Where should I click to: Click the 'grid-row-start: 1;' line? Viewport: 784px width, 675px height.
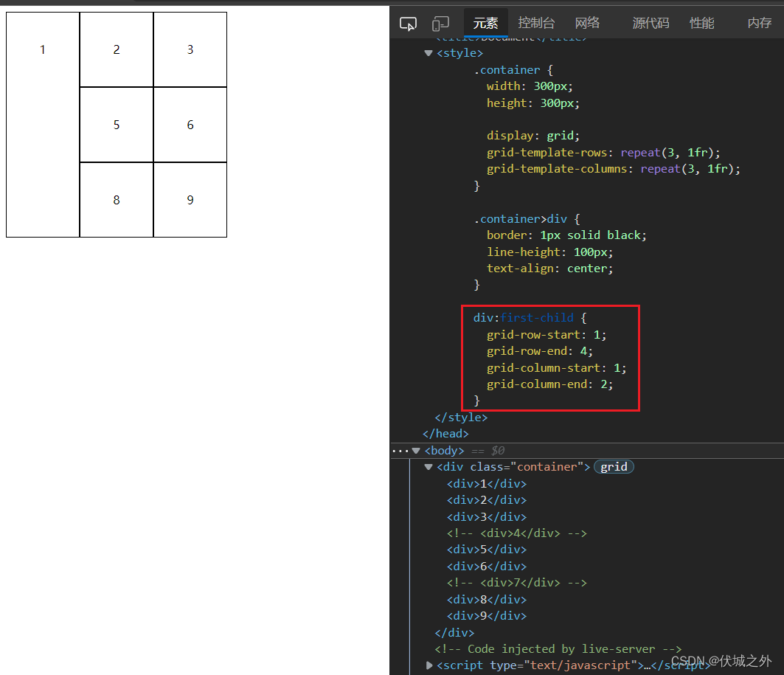(x=547, y=334)
